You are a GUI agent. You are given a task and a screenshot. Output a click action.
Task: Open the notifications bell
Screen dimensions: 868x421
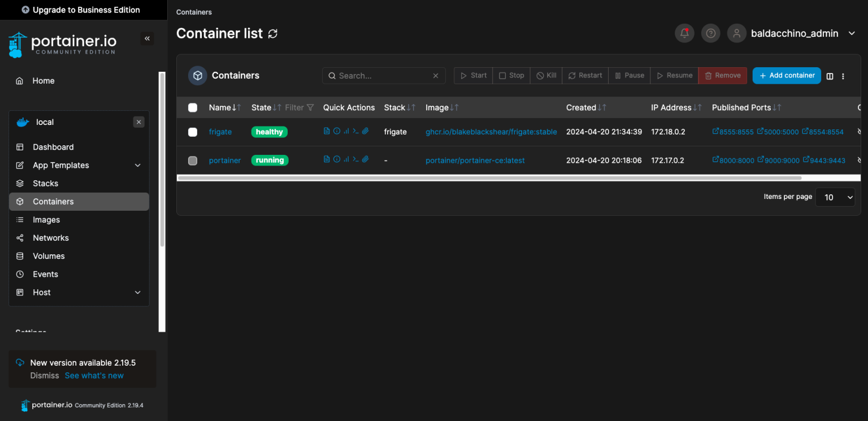684,33
